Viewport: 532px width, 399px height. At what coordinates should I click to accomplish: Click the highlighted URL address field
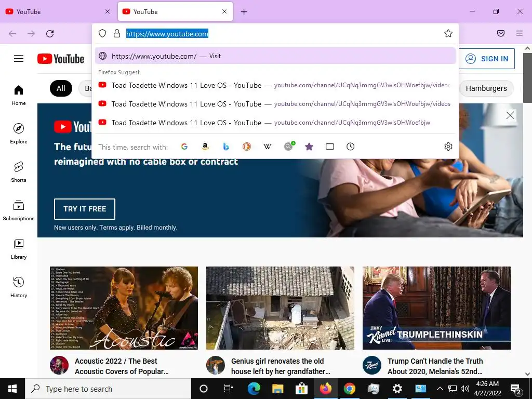(167, 34)
